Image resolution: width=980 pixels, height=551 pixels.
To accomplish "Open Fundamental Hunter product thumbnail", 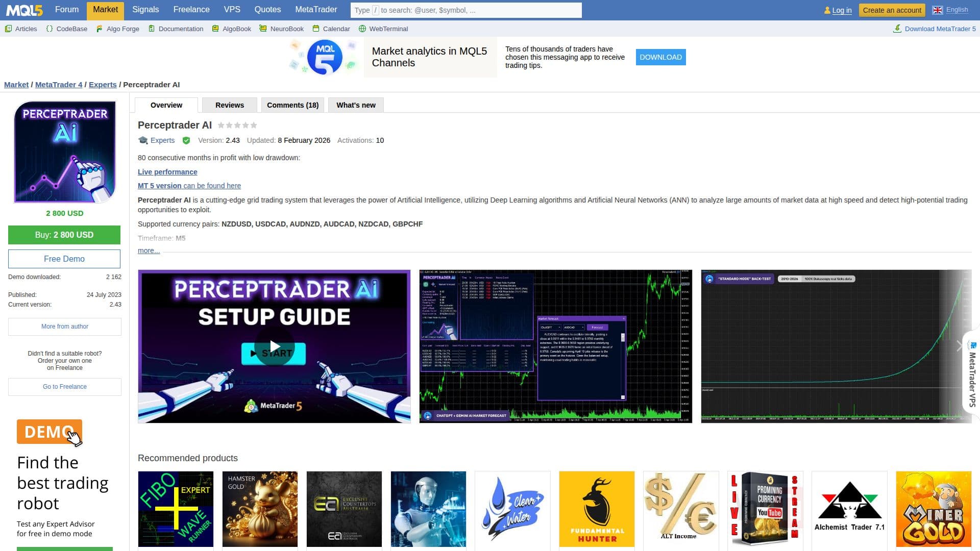I will [x=597, y=509].
